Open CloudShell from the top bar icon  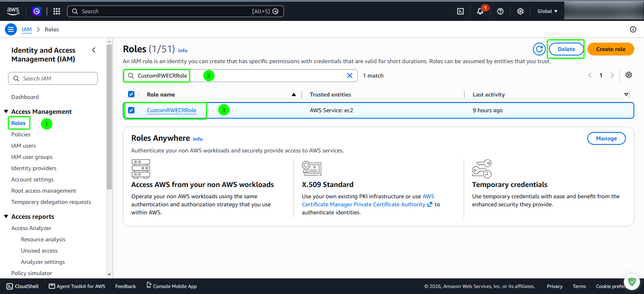click(460, 11)
